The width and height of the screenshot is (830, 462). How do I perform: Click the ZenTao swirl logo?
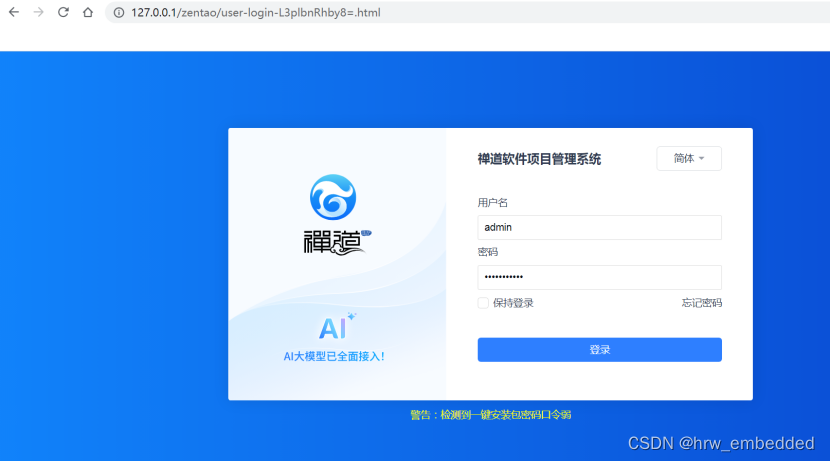click(333, 197)
